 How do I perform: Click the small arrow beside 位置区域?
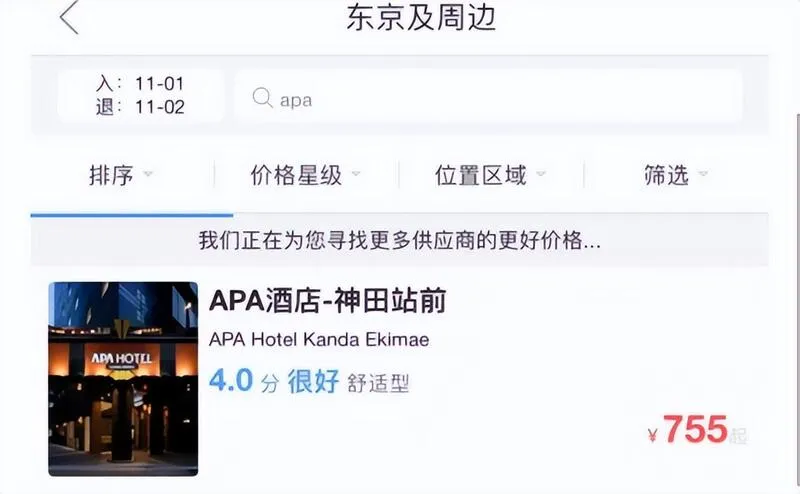tap(541, 174)
